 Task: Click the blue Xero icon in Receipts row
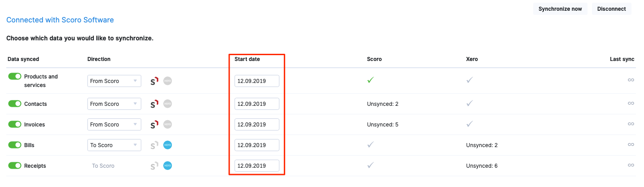(168, 166)
